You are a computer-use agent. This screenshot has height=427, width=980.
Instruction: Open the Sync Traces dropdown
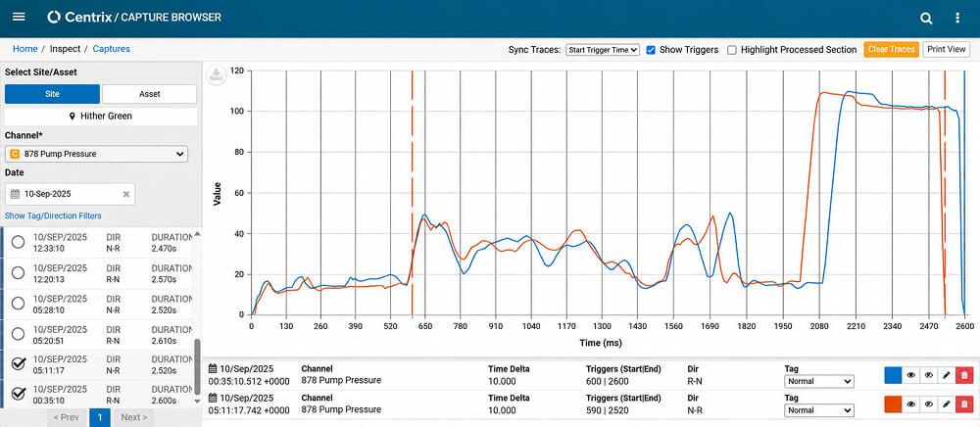pyautogui.click(x=603, y=50)
